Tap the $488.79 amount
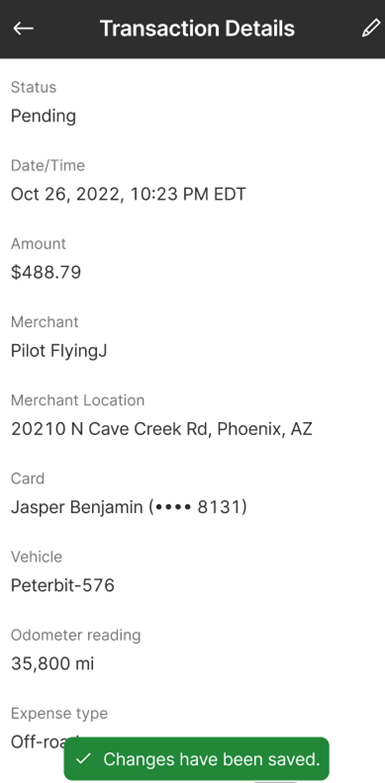 [46, 272]
